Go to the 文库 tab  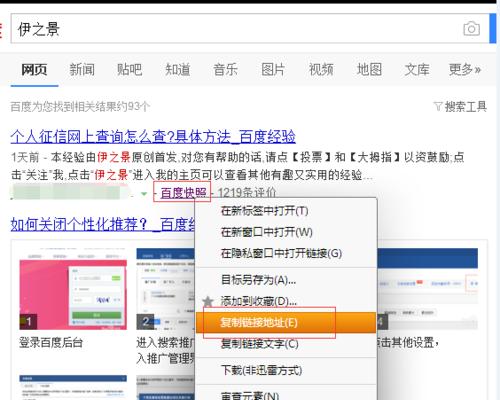click(x=417, y=70)
